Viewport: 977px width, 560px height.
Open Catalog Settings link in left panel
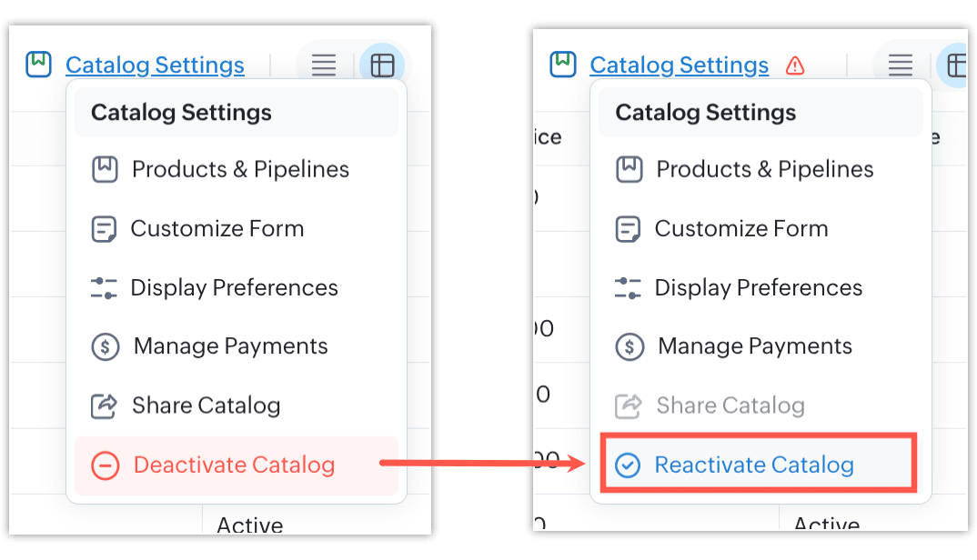coord(155,65)
